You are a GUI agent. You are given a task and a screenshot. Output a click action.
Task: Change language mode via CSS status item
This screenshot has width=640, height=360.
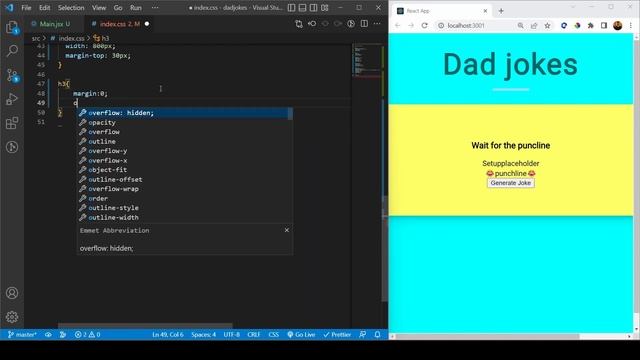coord(273,335)
